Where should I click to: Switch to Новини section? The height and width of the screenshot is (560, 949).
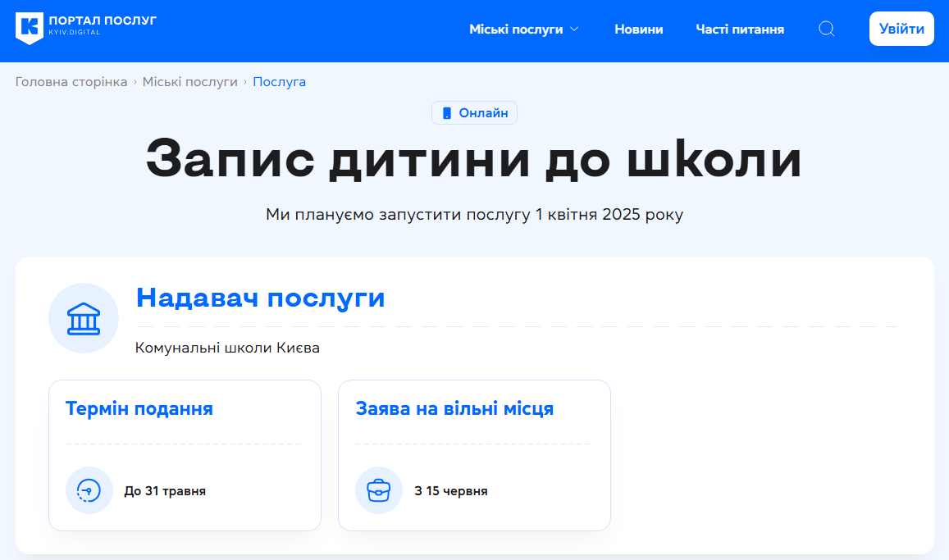638,29
